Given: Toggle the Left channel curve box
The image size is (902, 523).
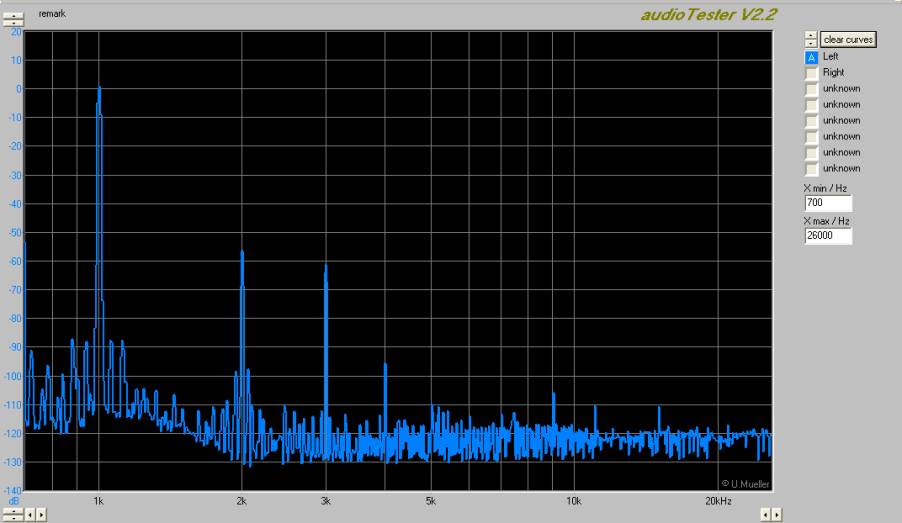Looking at the screenshot, I should 811,57.
